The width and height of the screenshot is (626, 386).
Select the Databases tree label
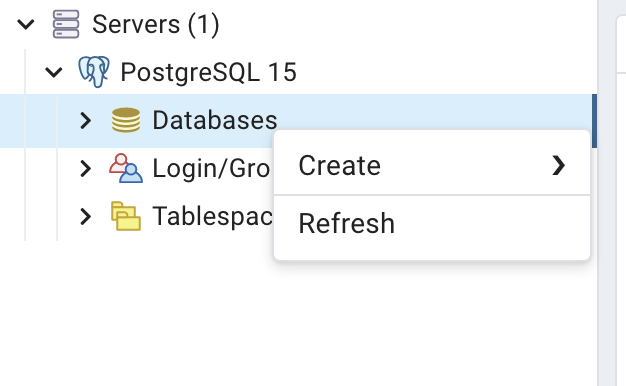(x=215, y=120)
